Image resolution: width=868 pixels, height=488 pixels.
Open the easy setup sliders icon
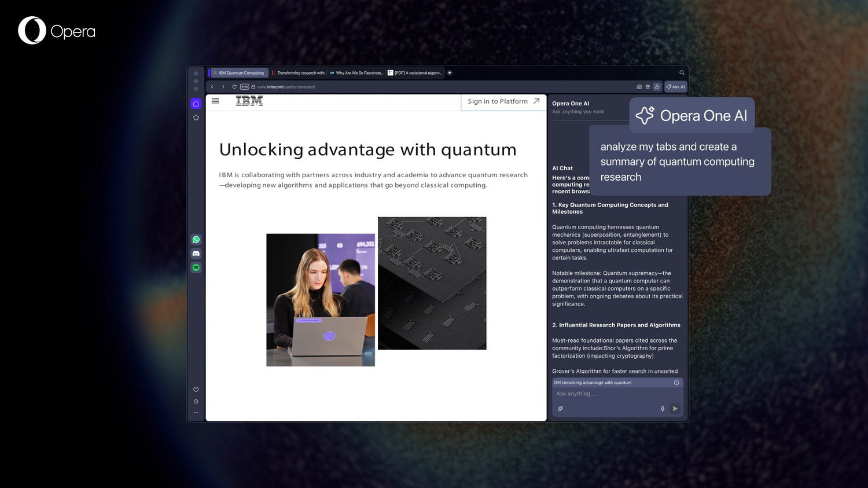(x=648, y=87)
